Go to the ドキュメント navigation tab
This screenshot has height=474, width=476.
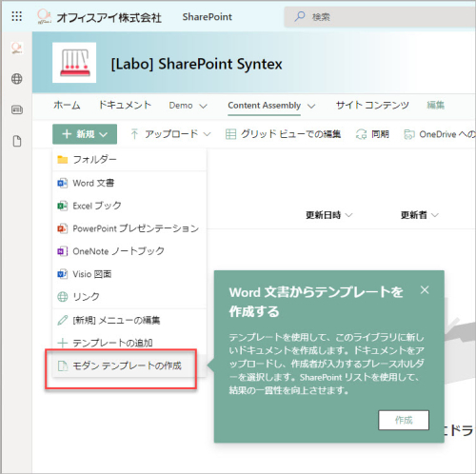point(125,105)
